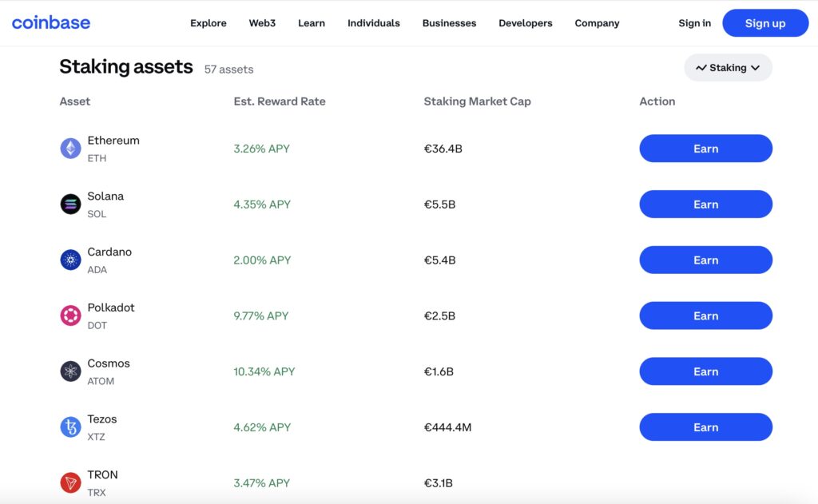The image size is (818, 504).
Task: Click the Tezos coin icon
Action: click(x=70, y=427)
